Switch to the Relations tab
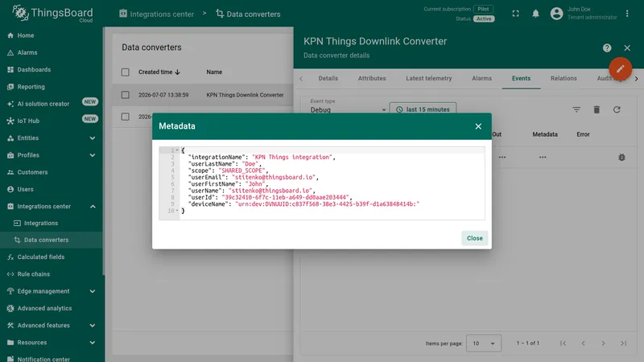 click(563, 78)
